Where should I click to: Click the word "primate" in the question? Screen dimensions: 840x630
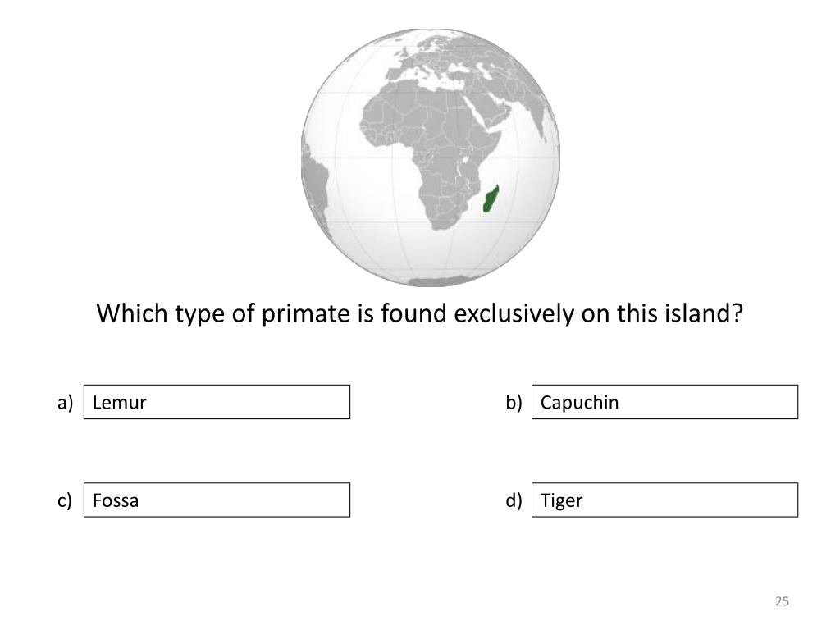305,314
